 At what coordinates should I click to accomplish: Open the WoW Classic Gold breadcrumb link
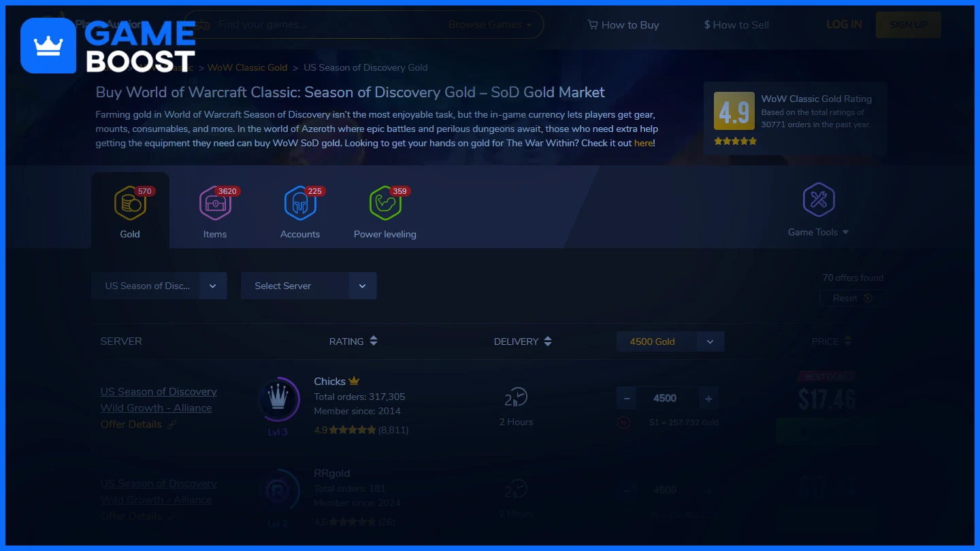coord(247,67)
